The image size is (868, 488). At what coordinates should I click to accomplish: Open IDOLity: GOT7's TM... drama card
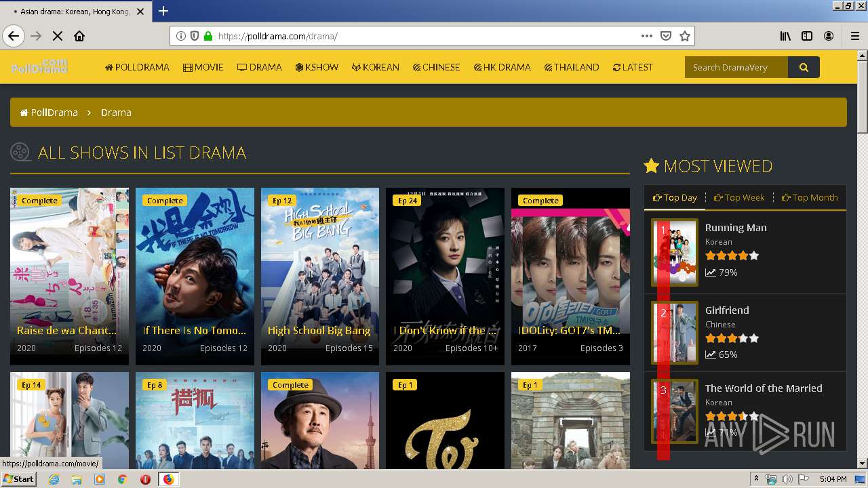click(570, 277)
